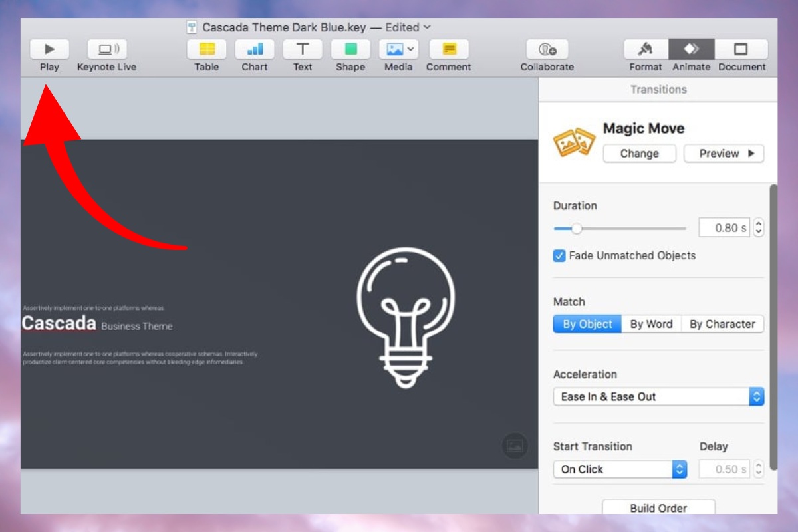Open the Format panel
This screenshot has width=798, height=532.
click(x=644, y=49)
